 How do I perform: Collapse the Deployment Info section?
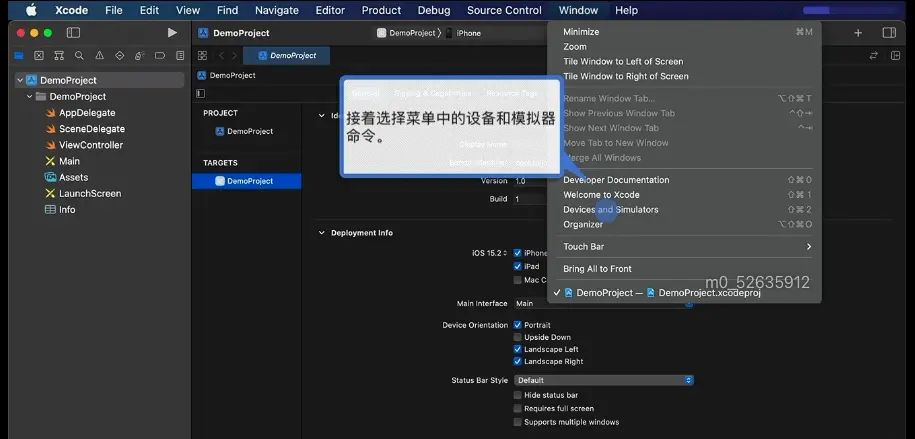click(321, 232)
